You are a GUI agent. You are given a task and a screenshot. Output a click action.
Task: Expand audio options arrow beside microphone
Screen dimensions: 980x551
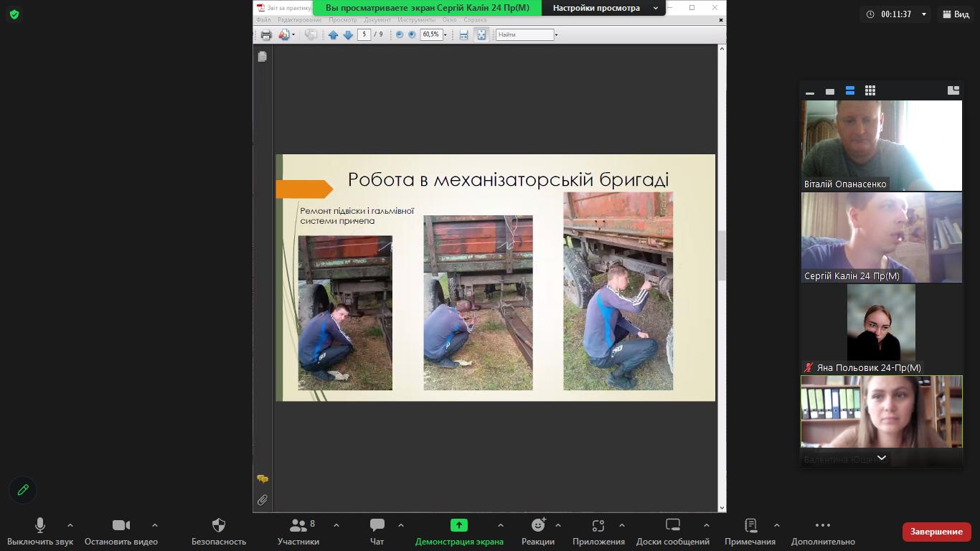[x=70, y=525]
